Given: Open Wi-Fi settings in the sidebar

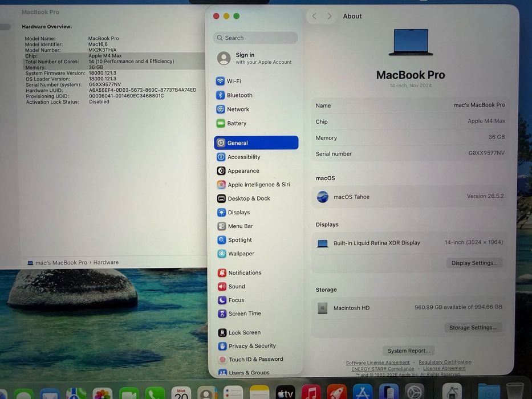Looking at the screenshot, I should (x=256, y=81).
